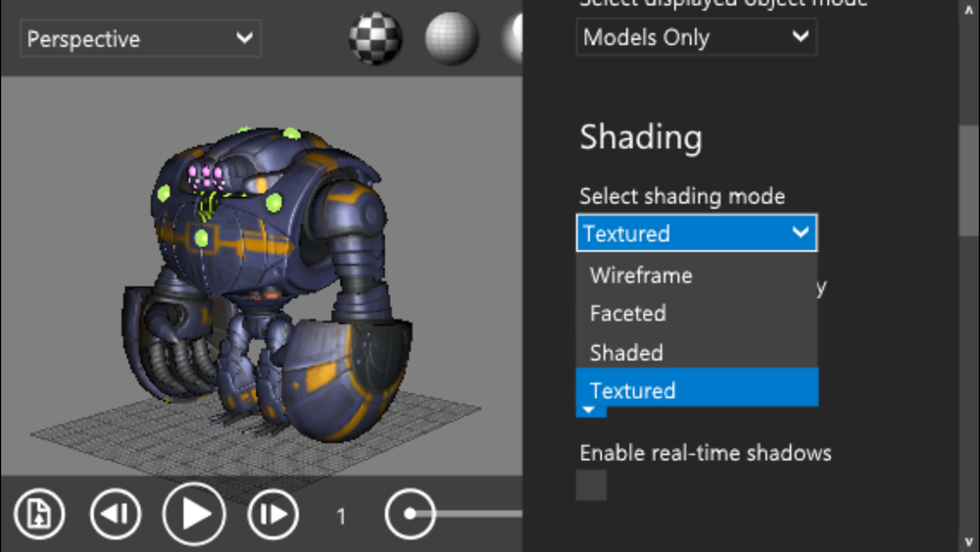Open the Perspective view dropdown
The width and height of the screenshot is (980, 552).
click(140, 39)
